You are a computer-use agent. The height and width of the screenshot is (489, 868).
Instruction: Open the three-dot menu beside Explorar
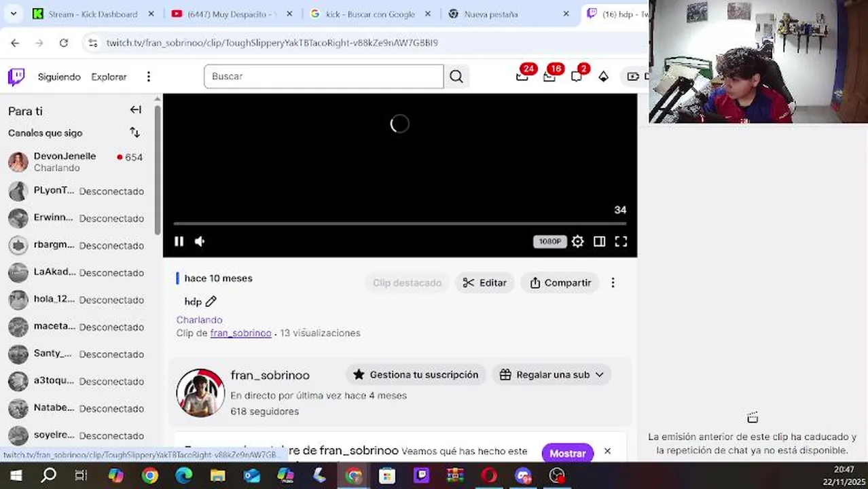[149, 77]
